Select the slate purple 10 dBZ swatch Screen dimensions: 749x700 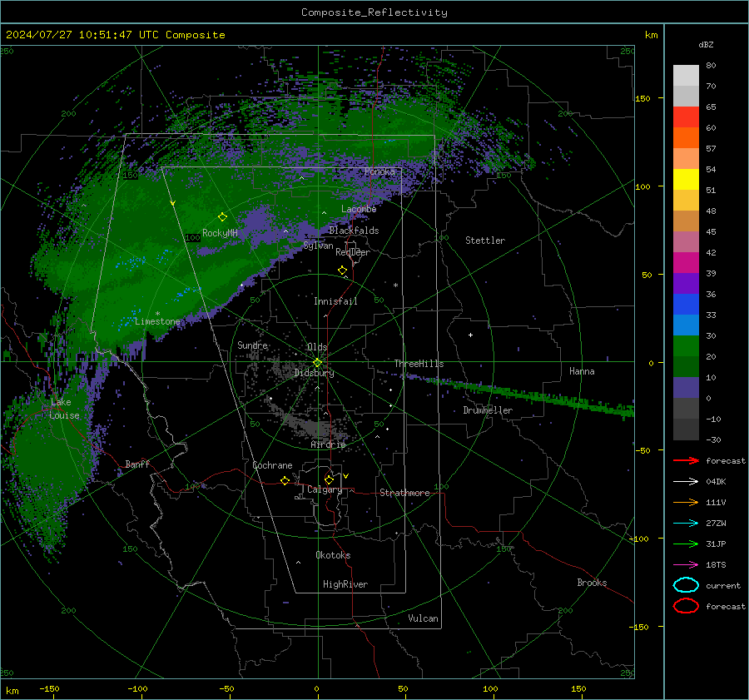coord(686,388)
